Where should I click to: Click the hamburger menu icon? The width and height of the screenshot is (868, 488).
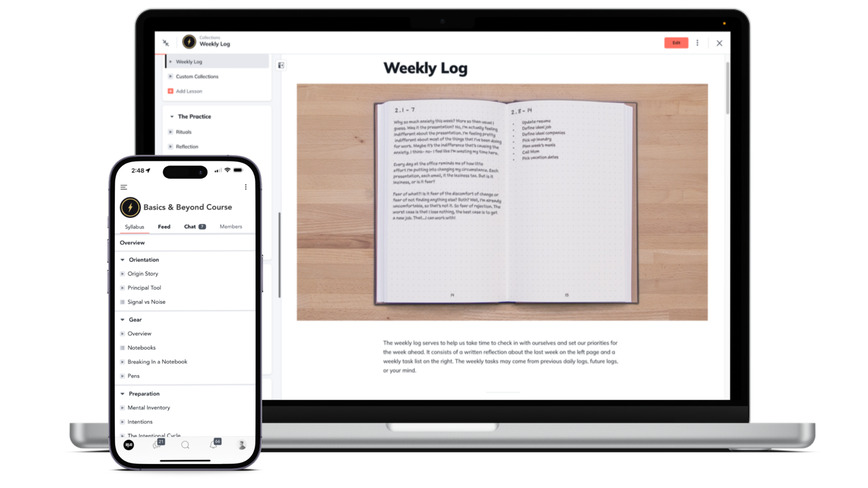pyautogui.click(x=123, y=187)
